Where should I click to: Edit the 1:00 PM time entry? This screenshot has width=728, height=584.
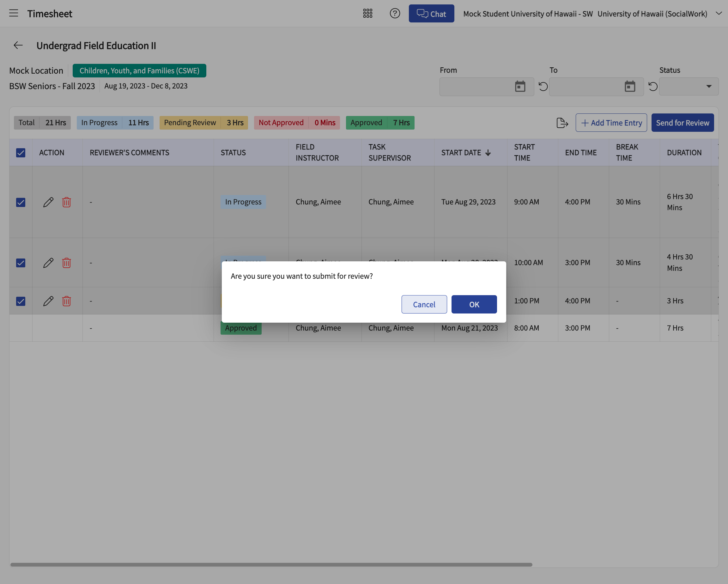(48, 301)
